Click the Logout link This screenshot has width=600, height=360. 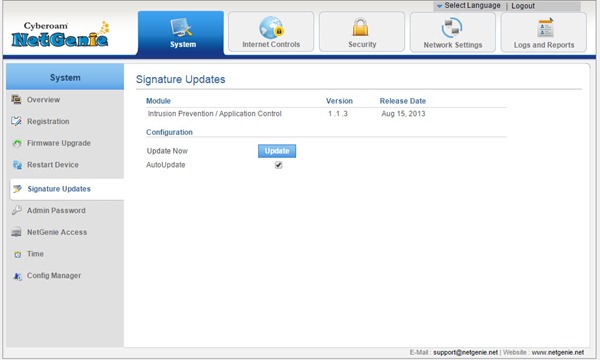click(x=523, y=6)
